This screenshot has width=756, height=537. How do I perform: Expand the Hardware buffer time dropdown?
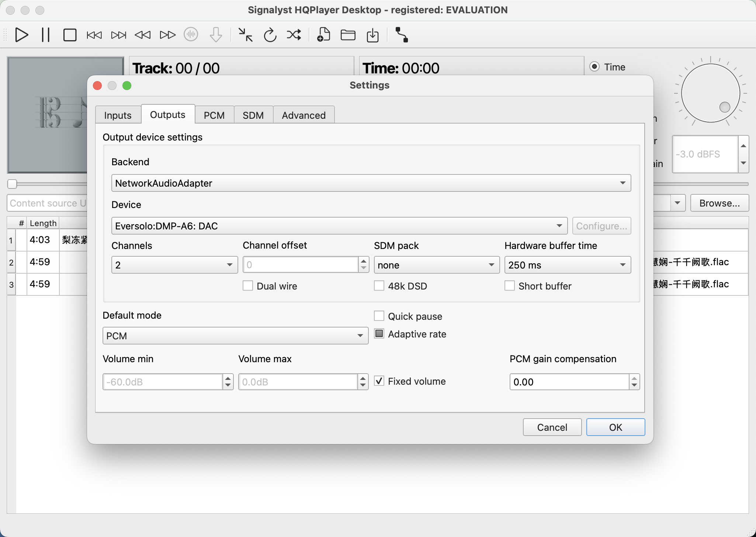pos(567,265)
